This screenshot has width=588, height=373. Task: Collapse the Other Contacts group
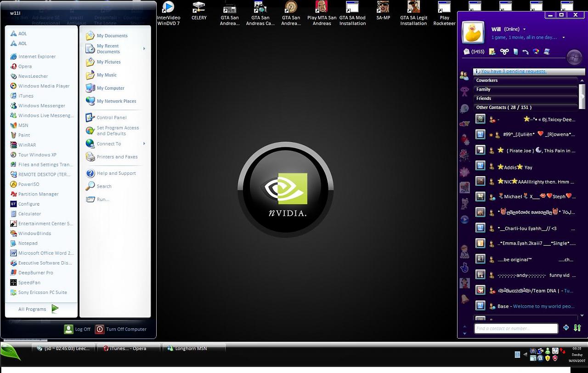pyautogui.click(x=525, y=107)
